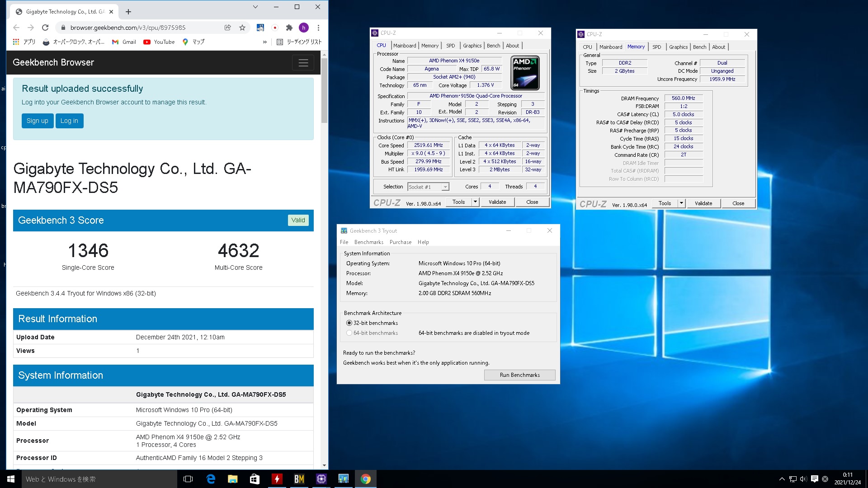Open the Gmail bookmark
868x488 pixels.
tap(124, 42)
